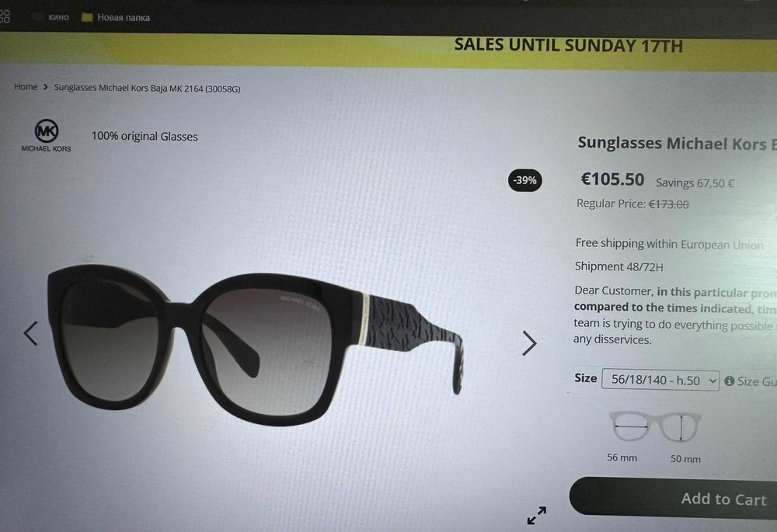Select Sunglasses Michael Kors Baja breadcrumb
777x532 pixels.
[147, 89]
